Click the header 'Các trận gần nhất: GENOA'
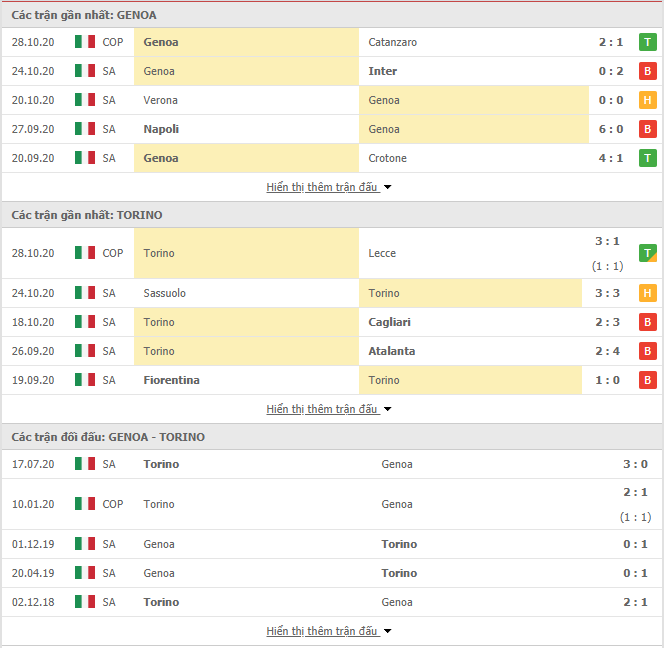 point(84,15)
